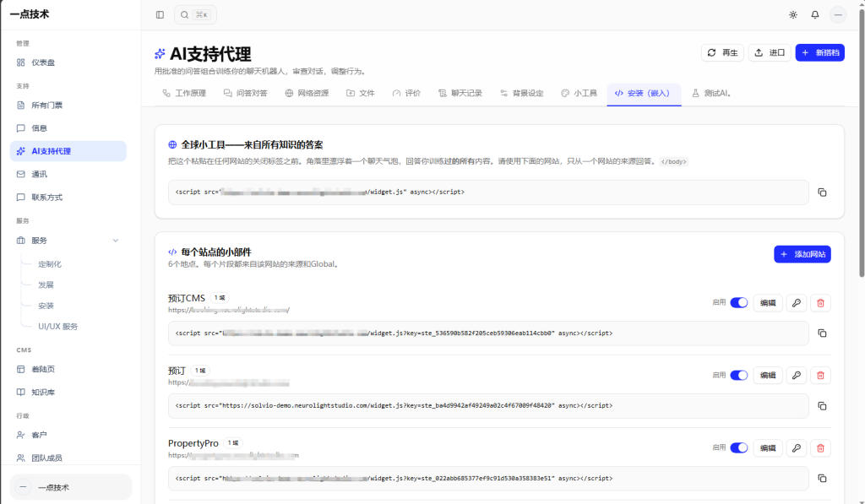Click the 1 域 badge beside PropertyPro
This screenshot has height=504, width=865.
(x=233, y=442)
